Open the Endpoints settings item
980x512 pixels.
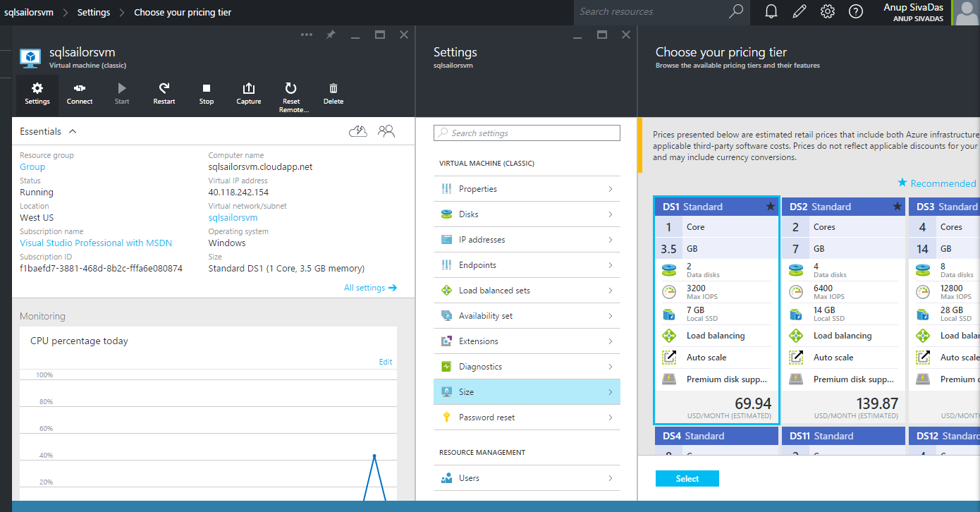pos(527,265)
